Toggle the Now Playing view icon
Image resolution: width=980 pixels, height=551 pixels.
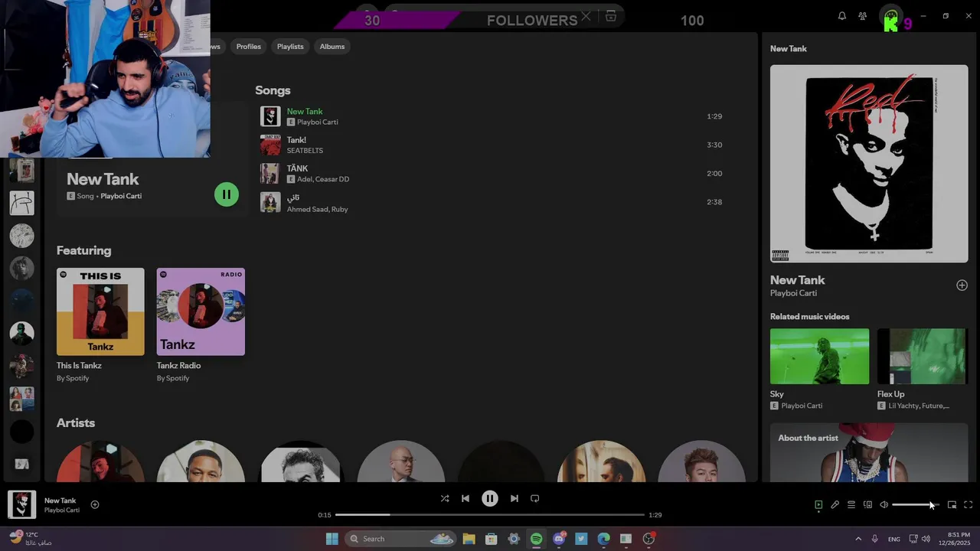(x=818, y=504)
